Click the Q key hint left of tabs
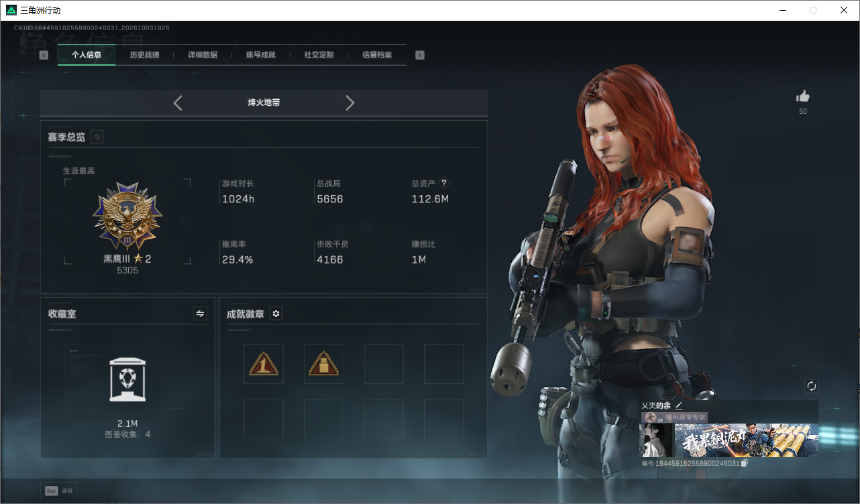This screenshot has height=504, width=860. 44,55
